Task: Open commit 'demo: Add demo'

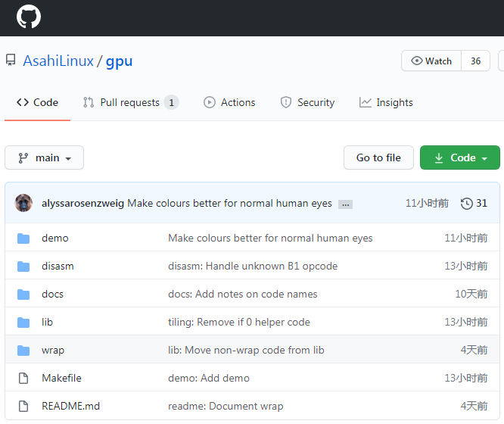Action: click(209, 378)
